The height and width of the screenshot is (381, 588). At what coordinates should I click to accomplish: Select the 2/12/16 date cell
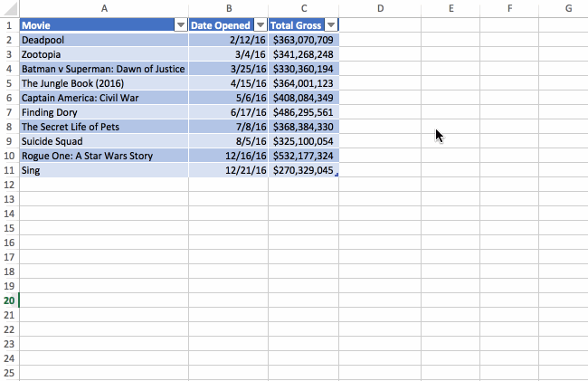[228, 40]
